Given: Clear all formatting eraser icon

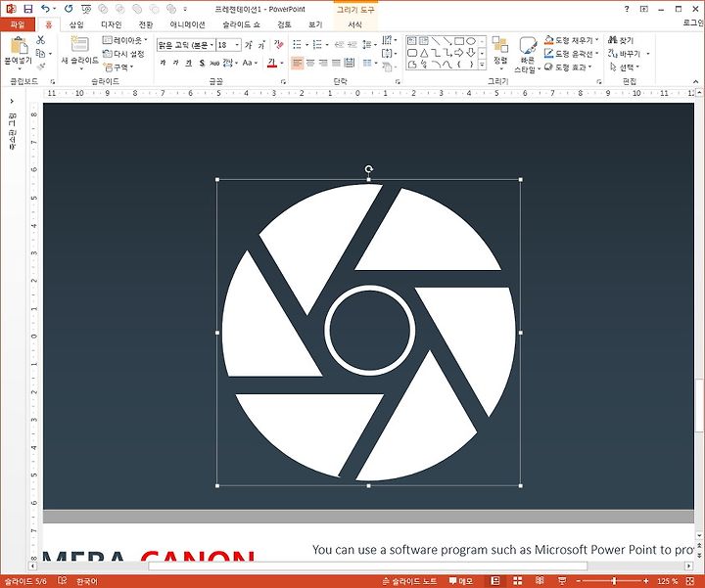Looking at the screenshot, I should coord(279,44).
